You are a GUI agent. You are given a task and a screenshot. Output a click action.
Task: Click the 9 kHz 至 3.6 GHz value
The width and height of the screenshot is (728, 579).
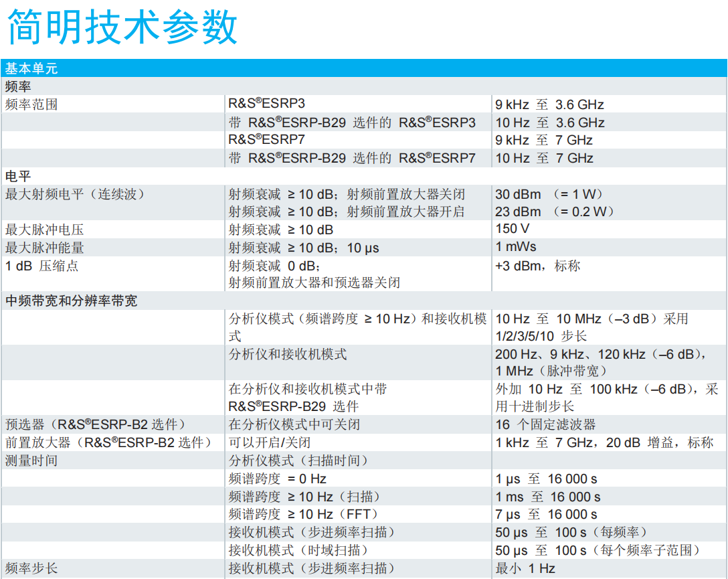click(x=549, y=104)
